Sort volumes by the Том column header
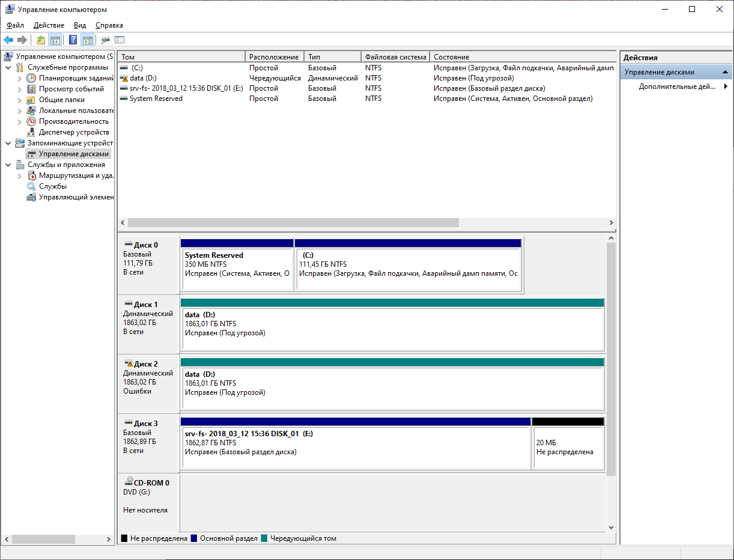The height and width of the screenshot is (560, 734). click(181, 56)
